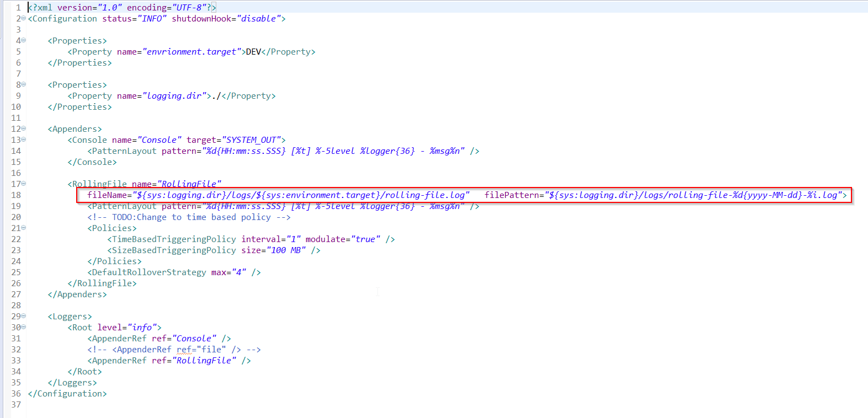Click the closing Properties tag on line 10

(x=80, y=107)
